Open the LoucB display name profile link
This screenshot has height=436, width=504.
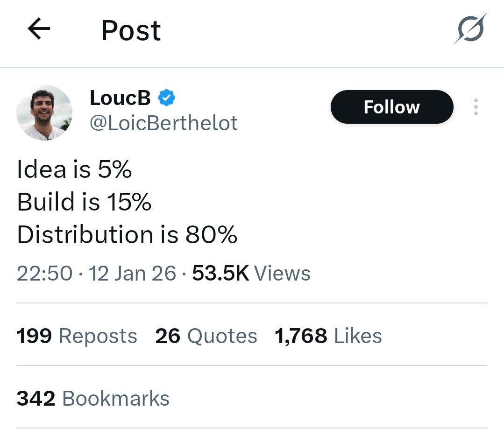[x=120, y=98]
